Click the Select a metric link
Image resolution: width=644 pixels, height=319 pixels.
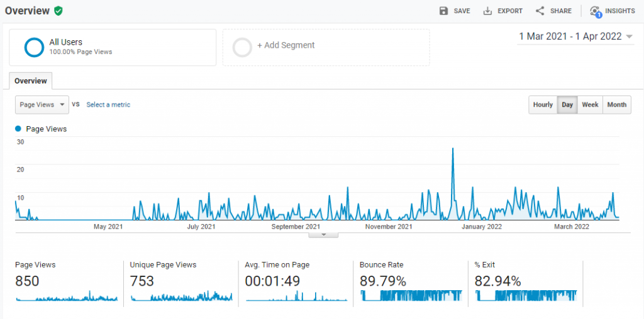[108, 105]
